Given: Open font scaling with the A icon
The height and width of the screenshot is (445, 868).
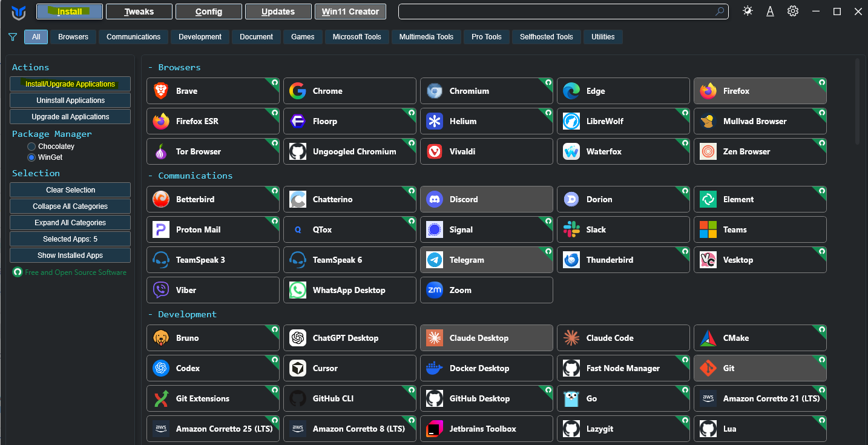Looking at the screenshot, I should click(770, 11).
